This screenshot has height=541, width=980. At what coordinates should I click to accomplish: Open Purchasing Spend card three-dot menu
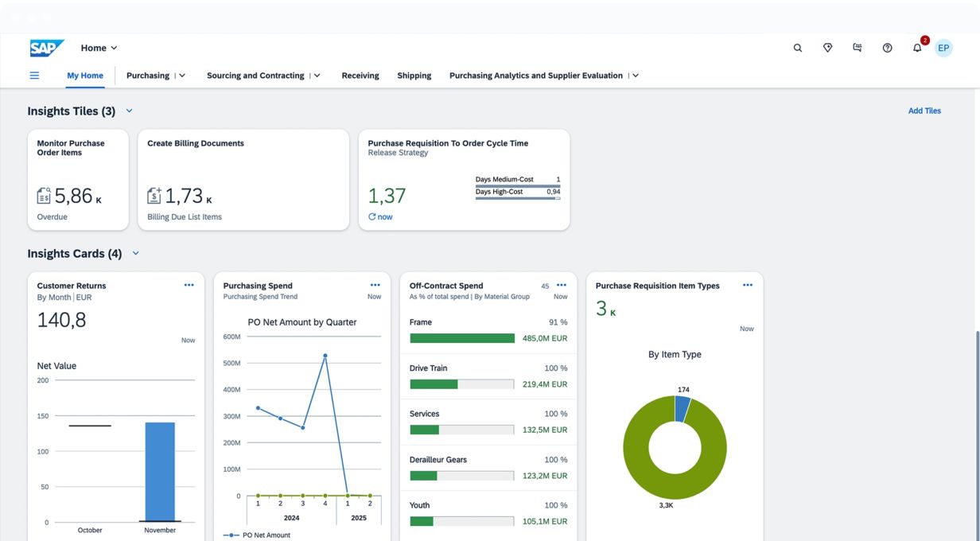point(375,285)
